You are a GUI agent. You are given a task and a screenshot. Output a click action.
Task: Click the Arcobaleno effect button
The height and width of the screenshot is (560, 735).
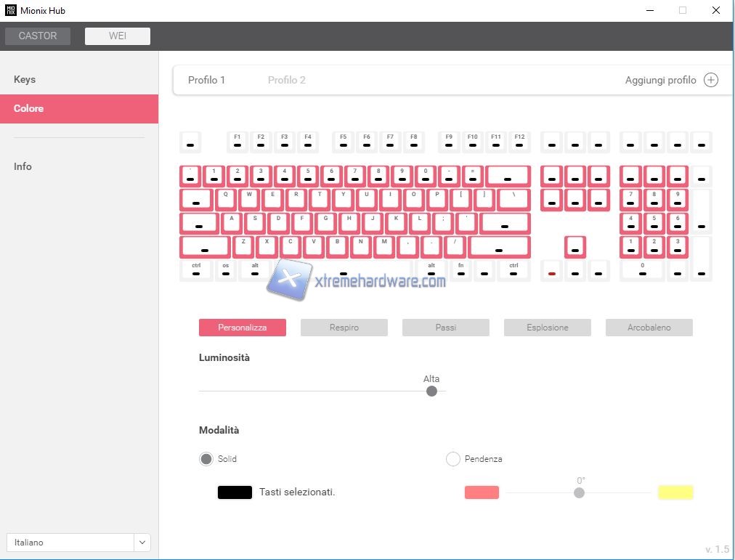(649, 328)
